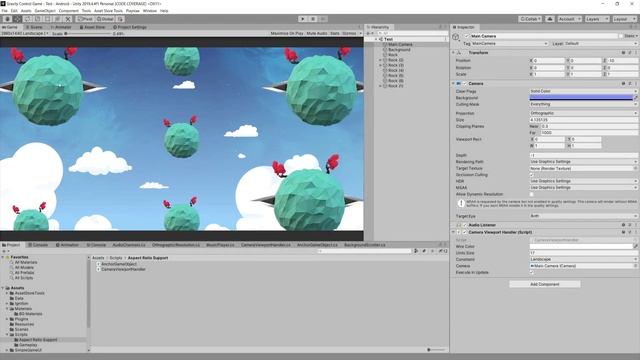
Task: Toggle Camera Viewport Handler enabled checkbox
Action: pos(465,232)
